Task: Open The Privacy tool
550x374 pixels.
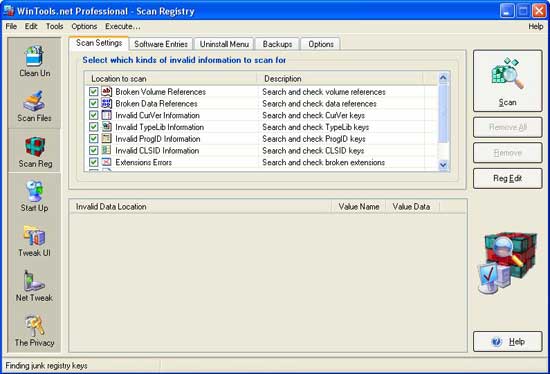Action: (x=34, y=331)
